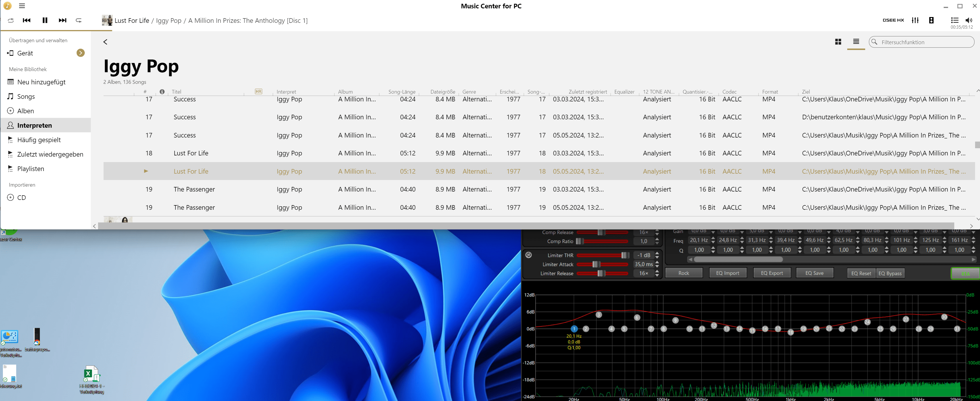Open Alben in the library sidebar
Image resolution: width=980 pixels, height=401 pixels.
click(25, 111)
